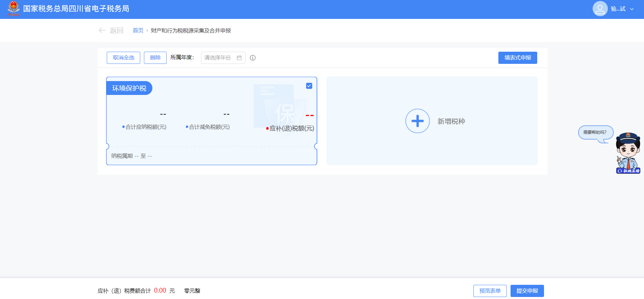Click the info icon beside year selector

pos(253,58)
